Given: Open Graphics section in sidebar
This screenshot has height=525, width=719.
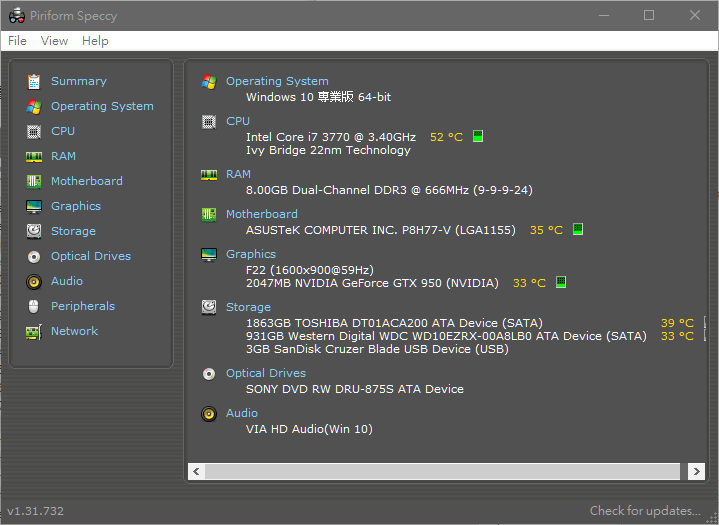Looking at the screenshot, I should click(76, 206).
